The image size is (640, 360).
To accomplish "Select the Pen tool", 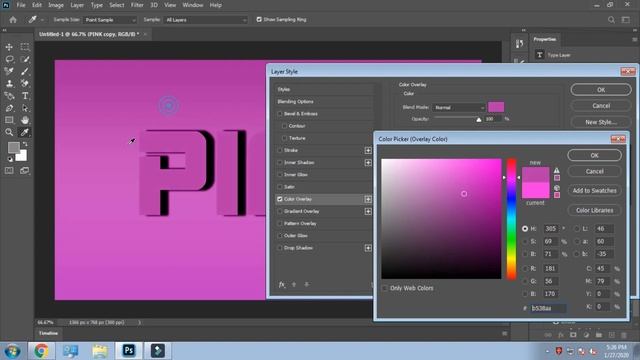I will 9,108.
